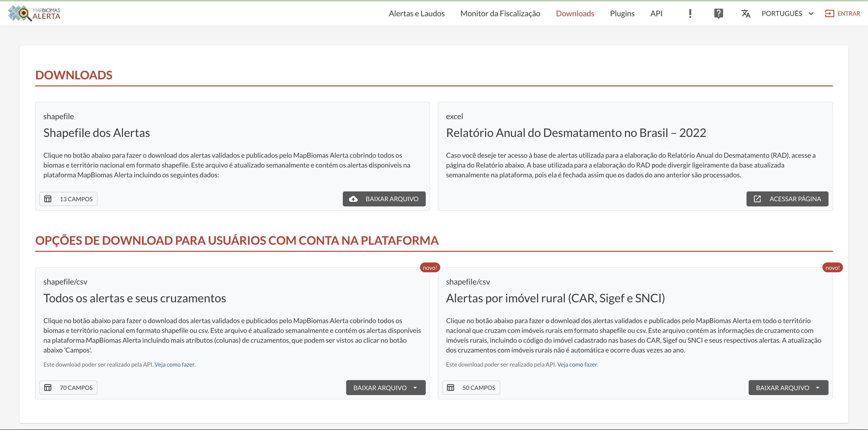Open the Plugins menu item
868x430 pixels.
[x=622, y=13]
